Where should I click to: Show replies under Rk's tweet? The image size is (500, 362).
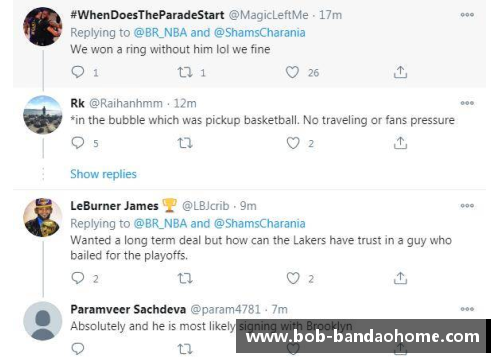103,174
